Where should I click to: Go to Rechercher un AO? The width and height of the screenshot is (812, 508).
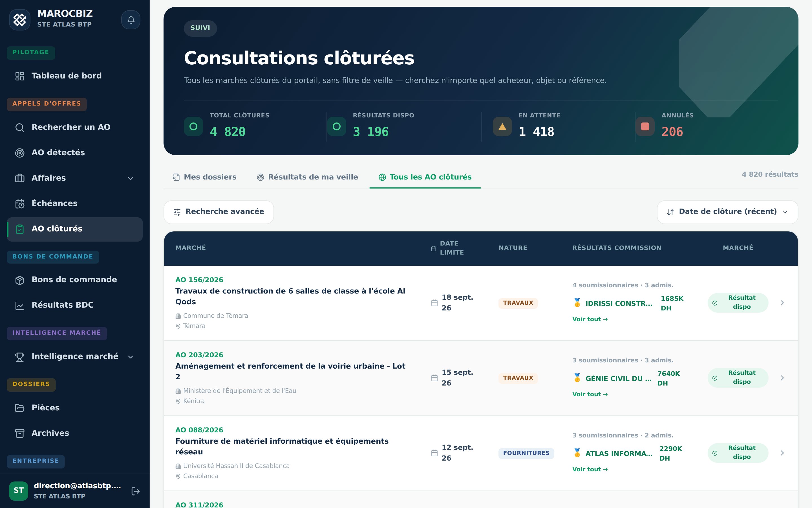74,127
